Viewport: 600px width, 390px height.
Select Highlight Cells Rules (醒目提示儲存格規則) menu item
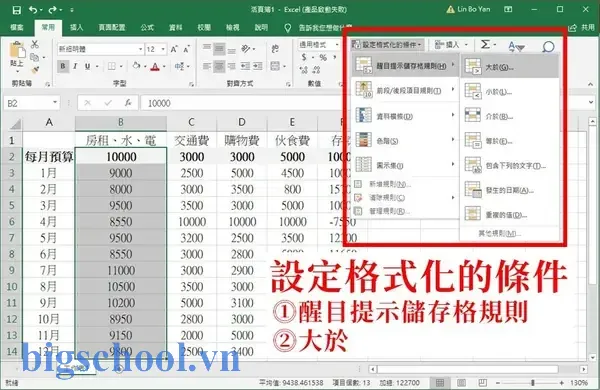(405, 66)
